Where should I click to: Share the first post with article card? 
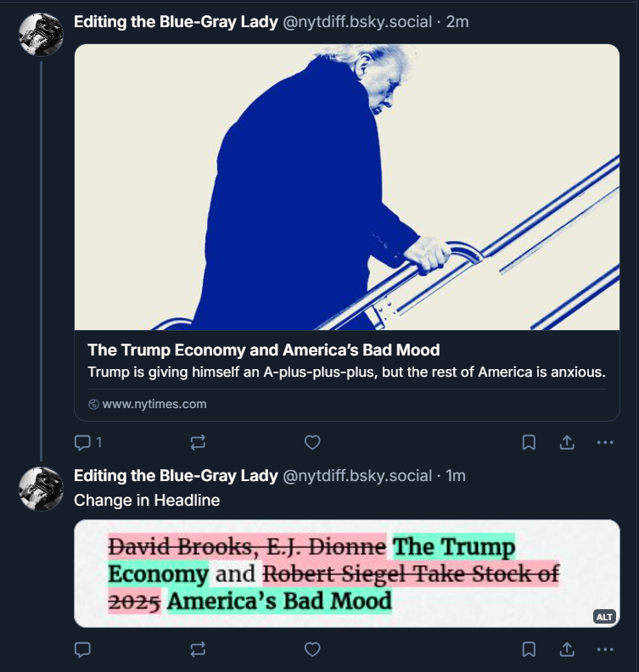(x=567, y=442)
